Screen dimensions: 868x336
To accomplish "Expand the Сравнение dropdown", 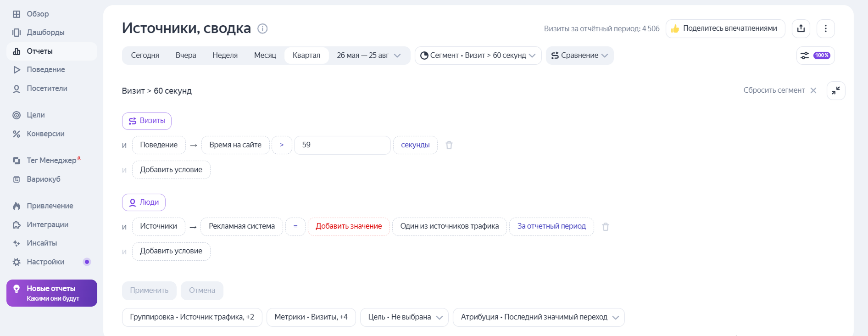I will (579, 56).
